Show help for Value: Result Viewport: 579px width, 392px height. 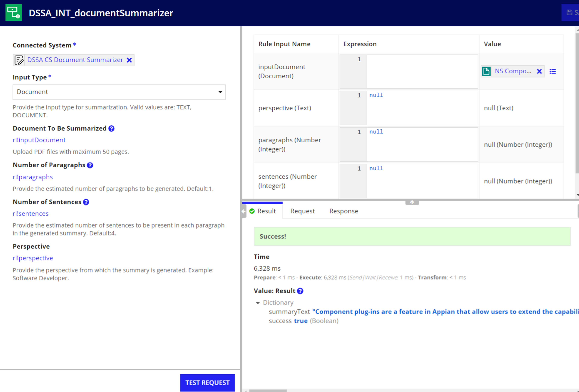click(300, 291)
